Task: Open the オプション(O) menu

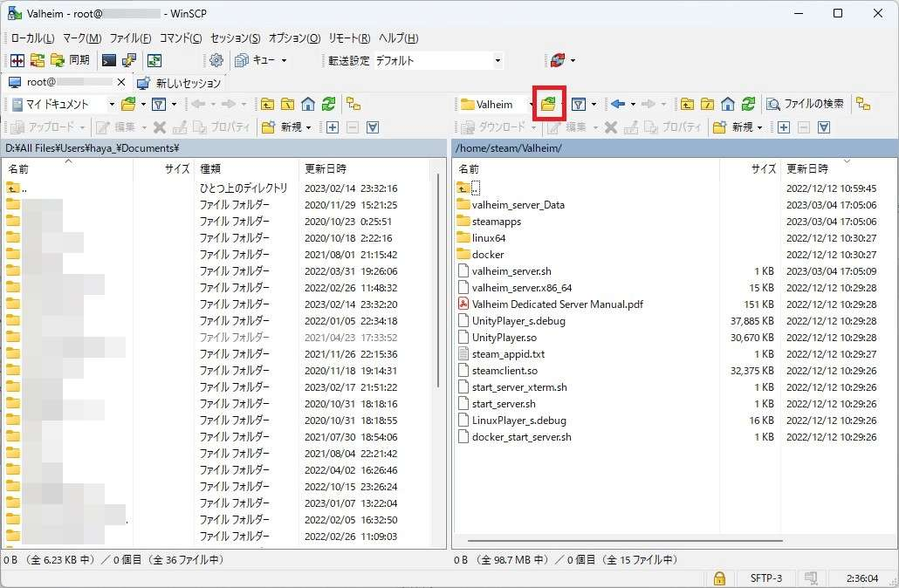Action: coord(295,38)
